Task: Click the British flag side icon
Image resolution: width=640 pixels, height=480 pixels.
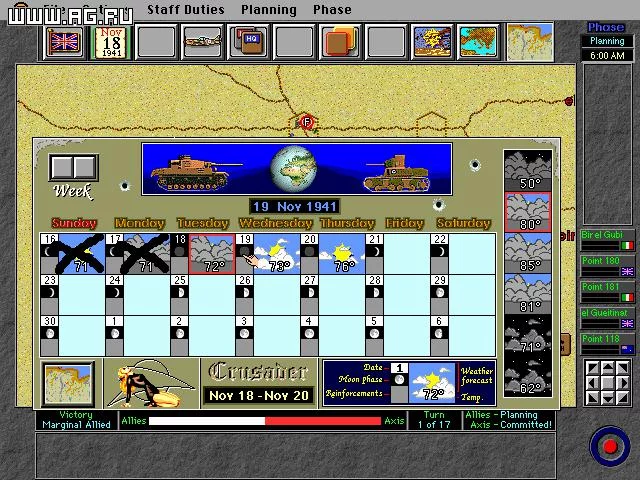Action: (x=64, y=41)
